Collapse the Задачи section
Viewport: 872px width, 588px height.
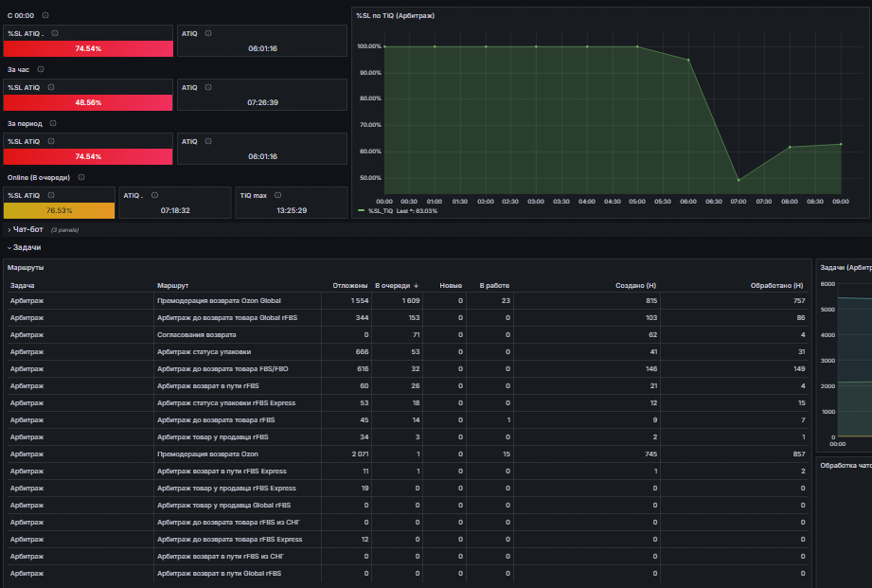pos(27,247)
